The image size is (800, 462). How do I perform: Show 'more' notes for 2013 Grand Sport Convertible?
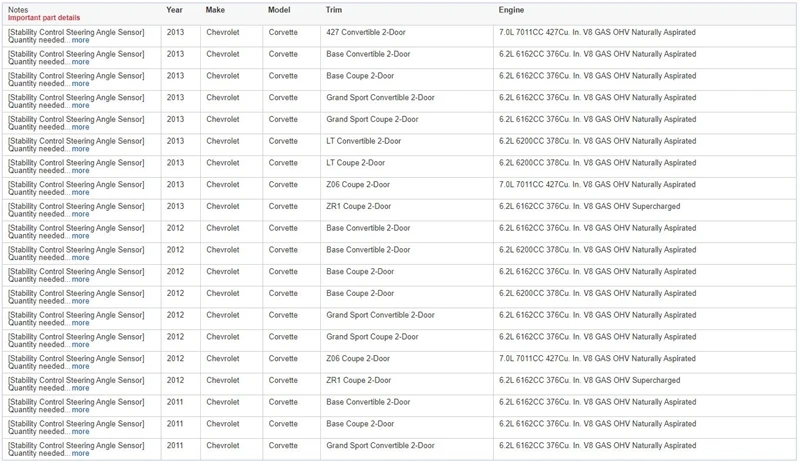coord(80,106)
